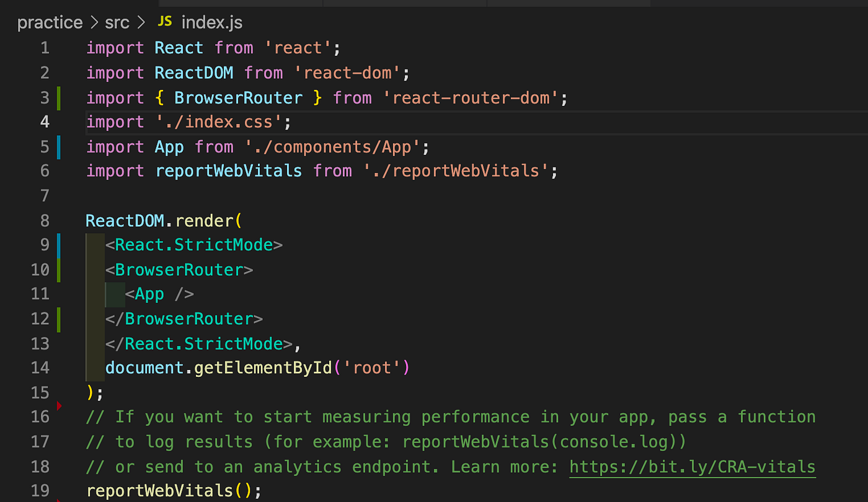This screenshot has height=502, width=868.
Task: Open the index.js breadcrumb item
Action: point(211,22)
